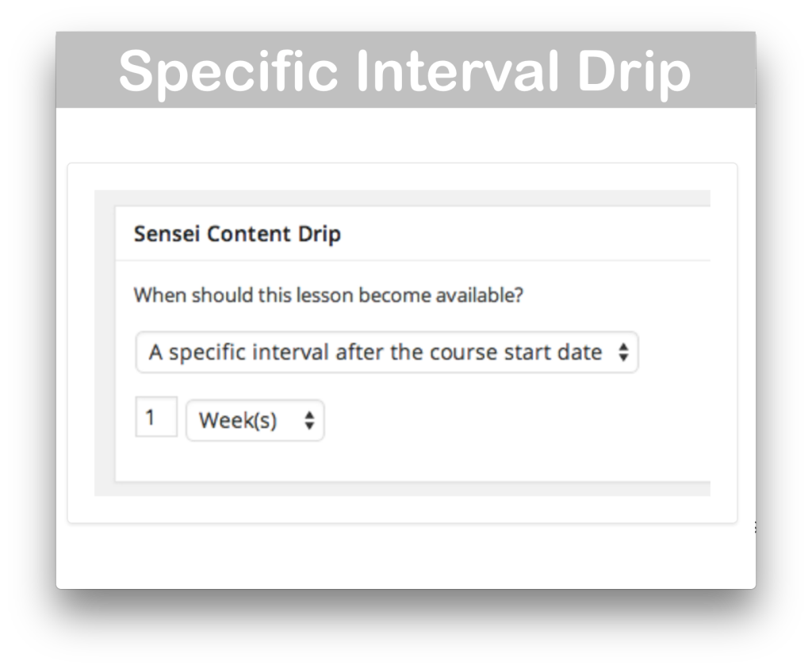Screen dimensions: 812x669
Task: Open the lesson availability dropdown
Action: [387, 352]
